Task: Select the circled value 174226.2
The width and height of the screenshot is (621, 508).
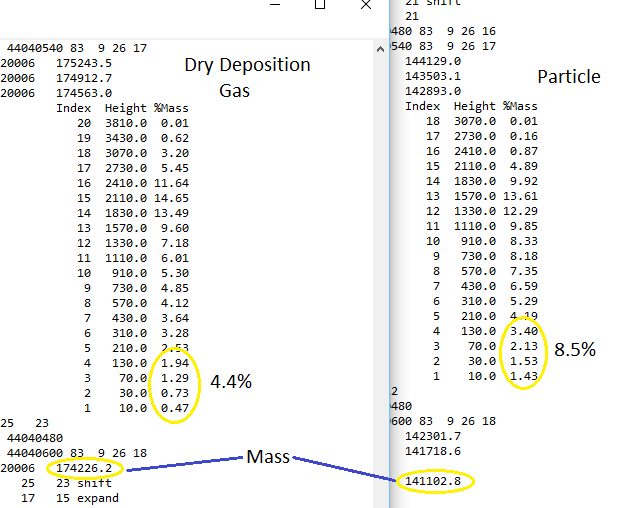Action: tap(84, 468)
